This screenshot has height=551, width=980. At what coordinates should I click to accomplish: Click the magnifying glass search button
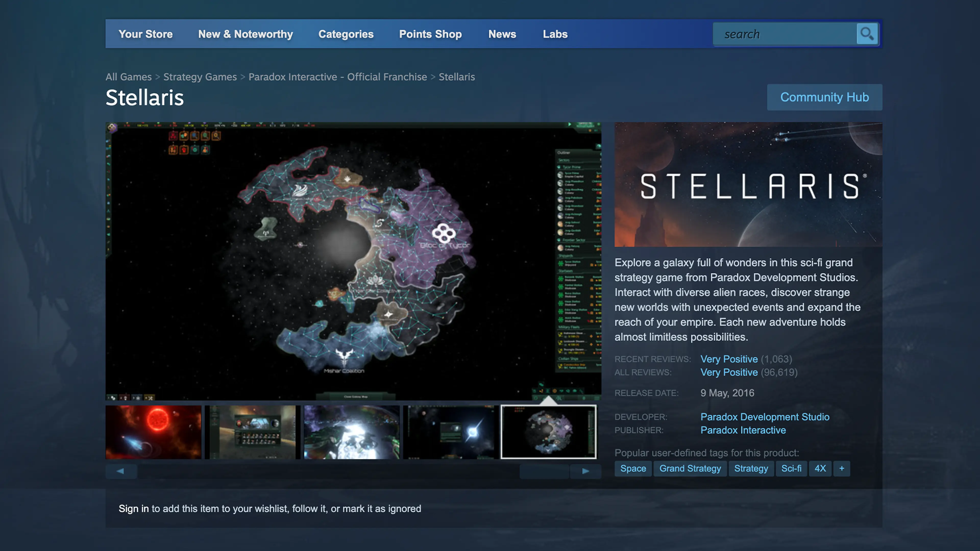[867, 34]
